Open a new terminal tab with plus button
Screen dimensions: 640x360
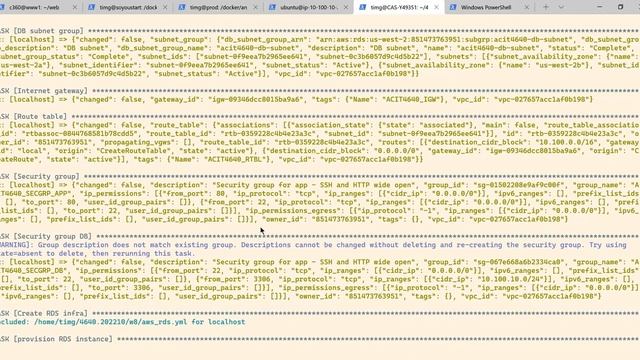point(546,7)
